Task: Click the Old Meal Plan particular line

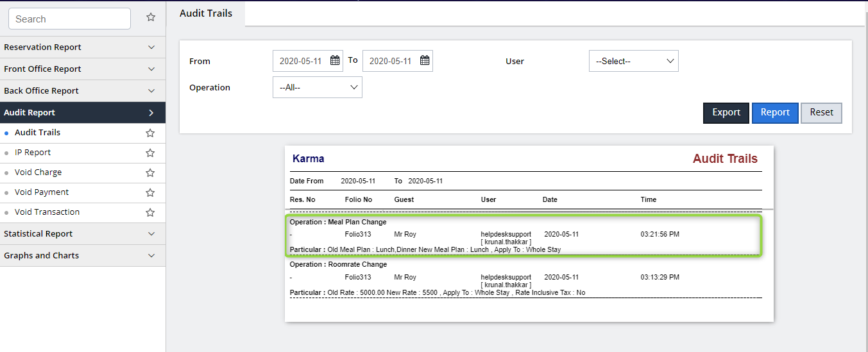Action: pyautogui.click(x=425, y=249)
